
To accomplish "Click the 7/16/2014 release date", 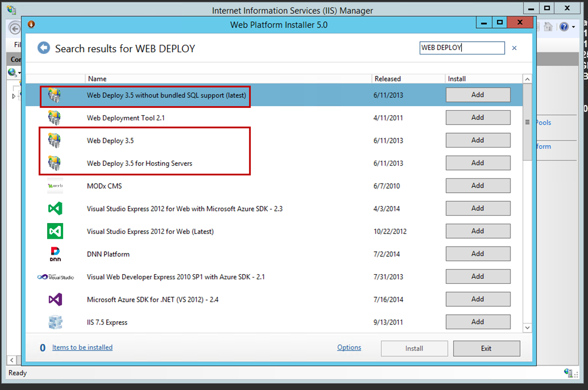I will (x=388, y=300).
